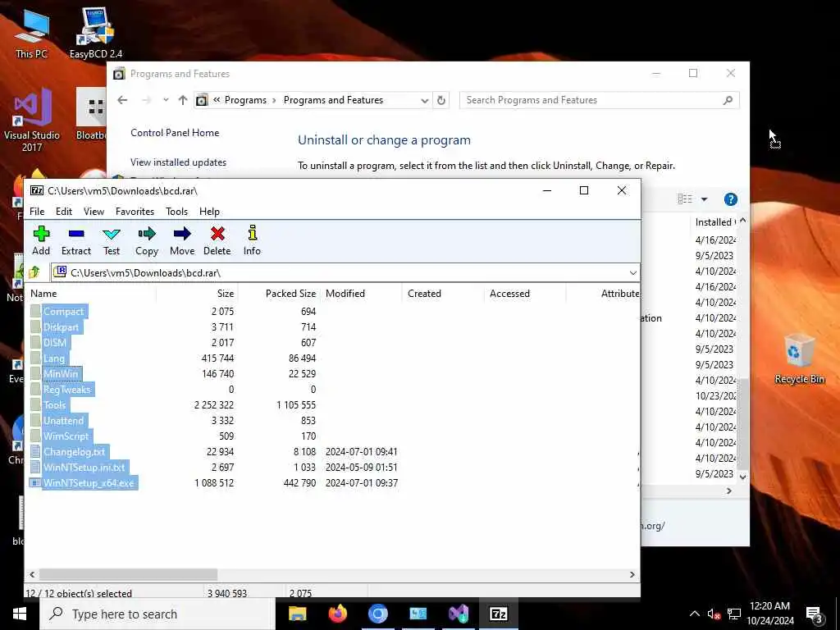Open the Help menu

(209, 212)
